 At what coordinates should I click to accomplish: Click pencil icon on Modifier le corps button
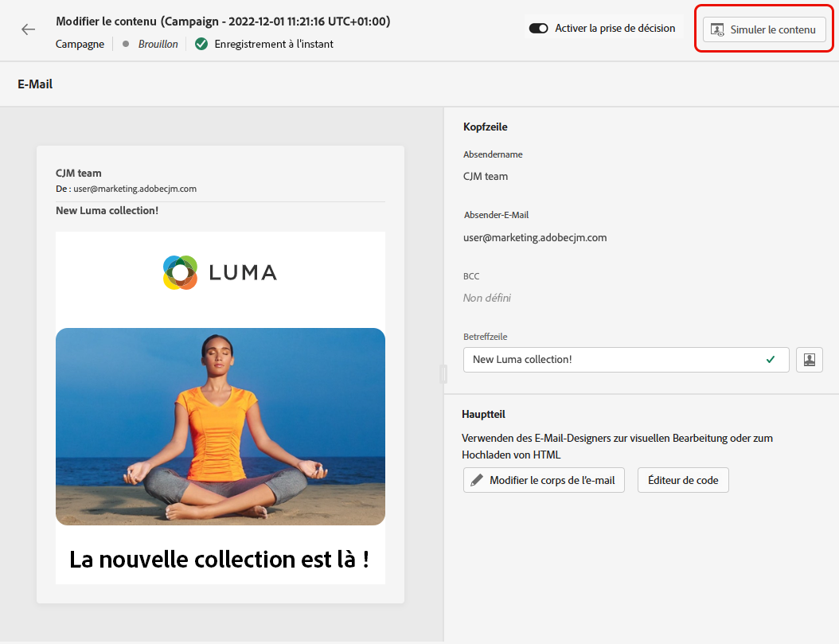click(477, 480)
